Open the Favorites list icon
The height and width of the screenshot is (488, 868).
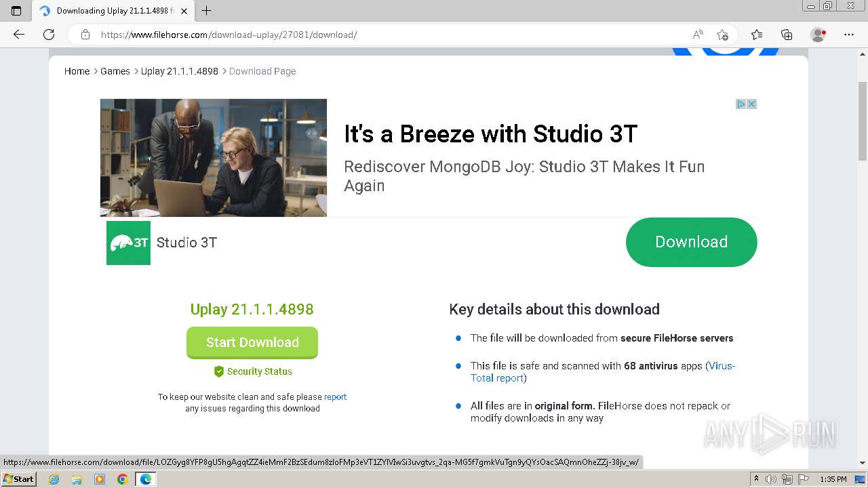click(x=757, y=35)
